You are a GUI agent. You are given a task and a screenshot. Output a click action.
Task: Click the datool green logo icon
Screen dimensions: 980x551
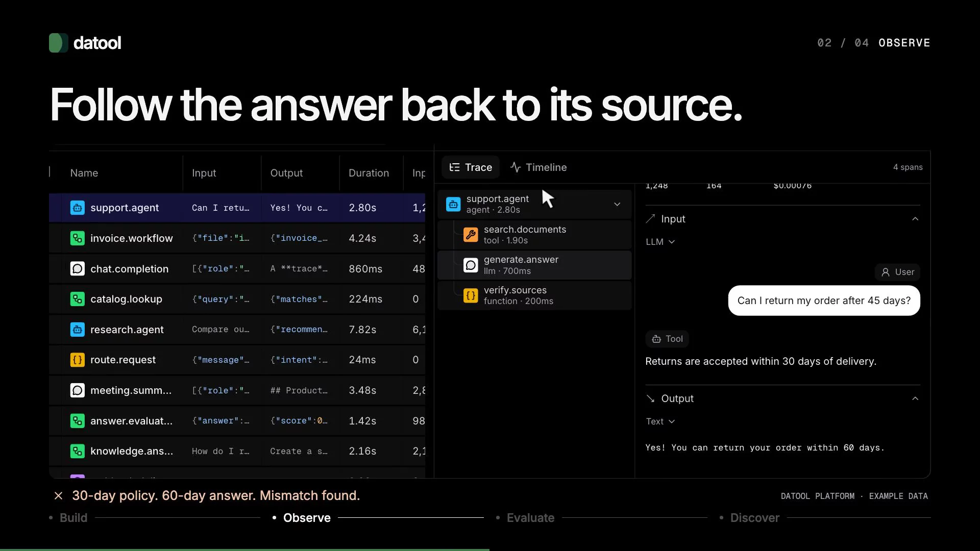coord(58,43)
